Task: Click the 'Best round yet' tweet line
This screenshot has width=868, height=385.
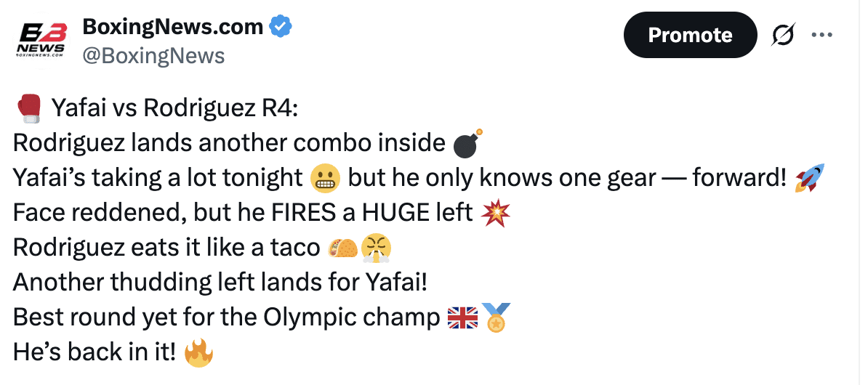Action: click(x=227, y=317)
